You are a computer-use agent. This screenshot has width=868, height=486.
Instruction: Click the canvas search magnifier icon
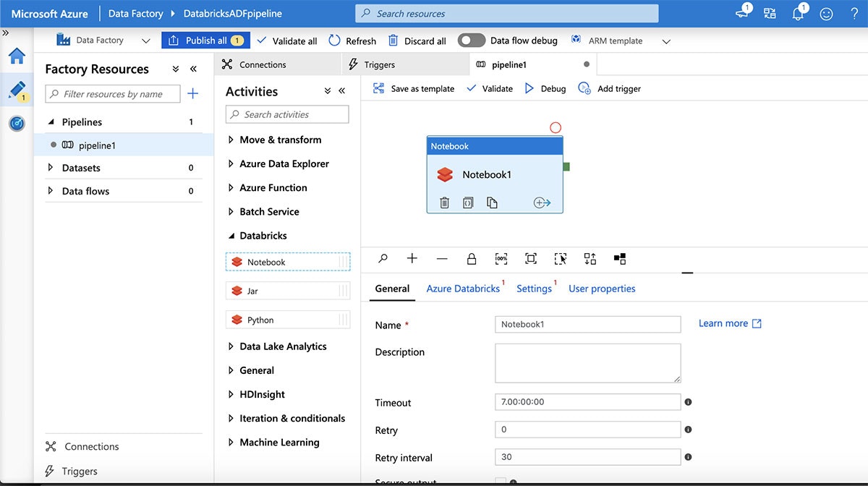coord(383,258)
